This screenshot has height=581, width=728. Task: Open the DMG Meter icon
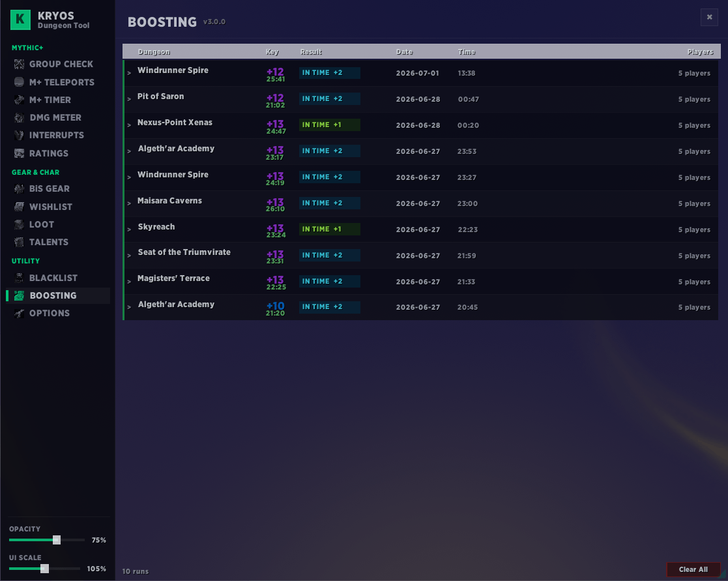19,117
